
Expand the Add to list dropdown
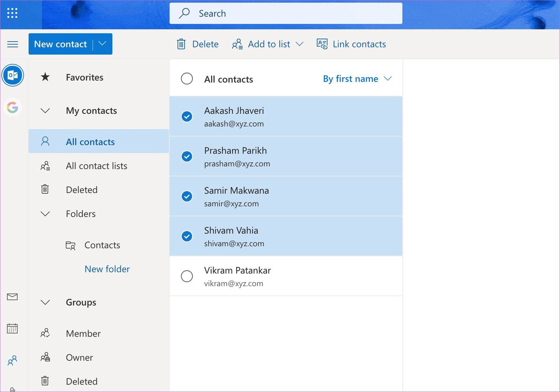[x=299, y=44]
